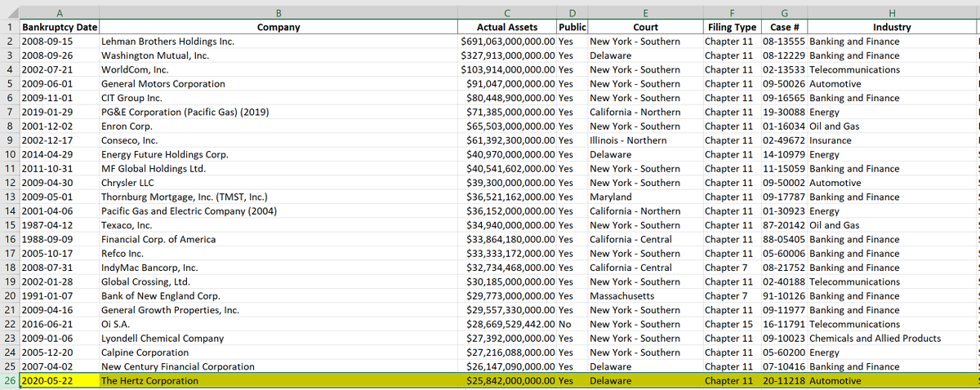This screenshot has height=390, width=980.
Task: Select column C header
Action: (507, 12)
